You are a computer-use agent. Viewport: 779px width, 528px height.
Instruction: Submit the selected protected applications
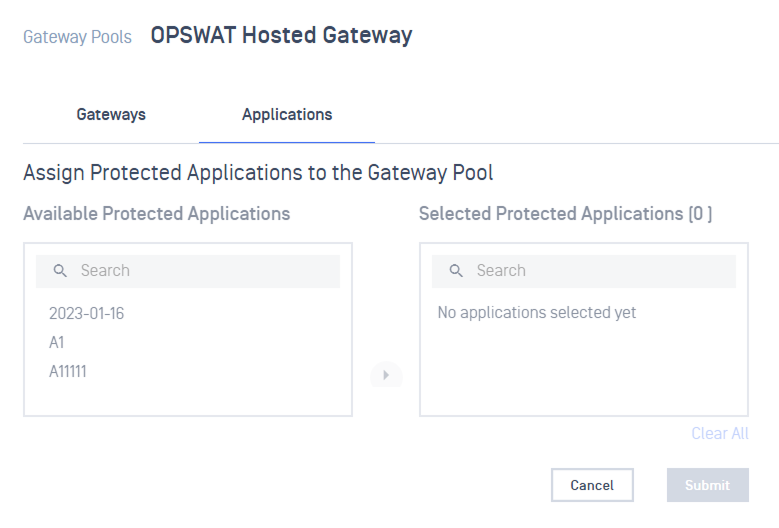[707, 485]
